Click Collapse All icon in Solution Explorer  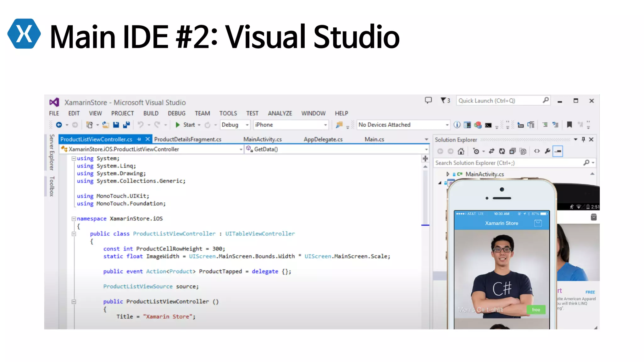pos(512,151)
